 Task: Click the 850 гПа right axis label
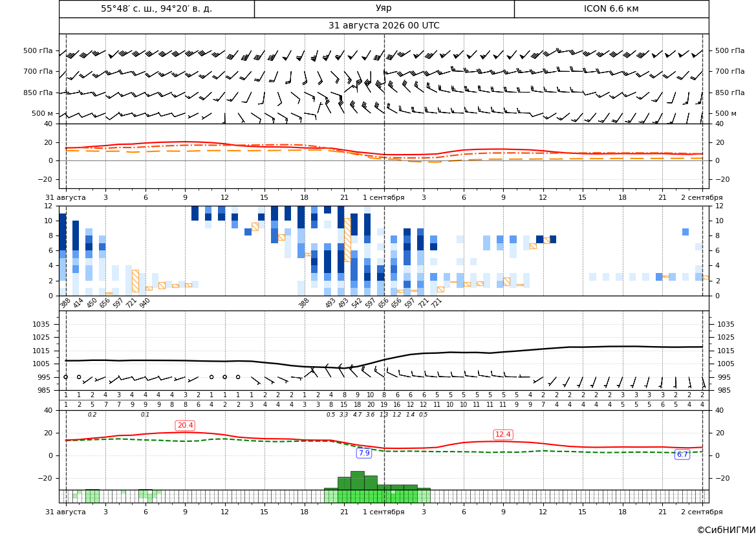click(730, 93)
